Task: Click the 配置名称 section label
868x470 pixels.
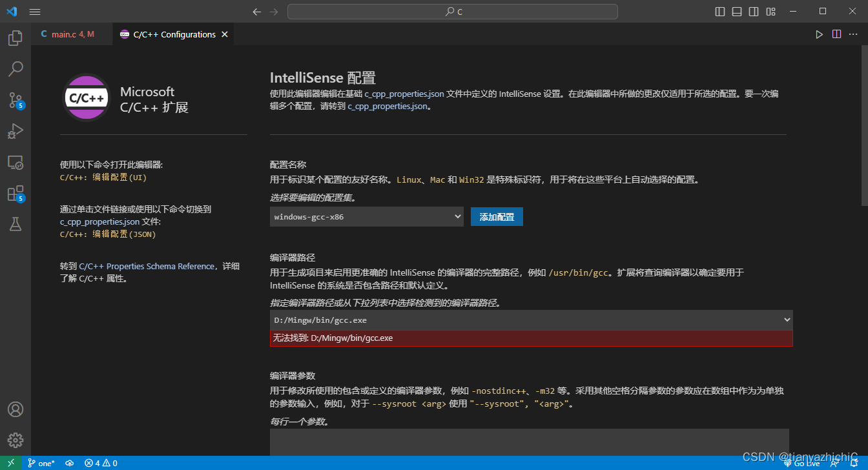Action: tap(288, 165)
